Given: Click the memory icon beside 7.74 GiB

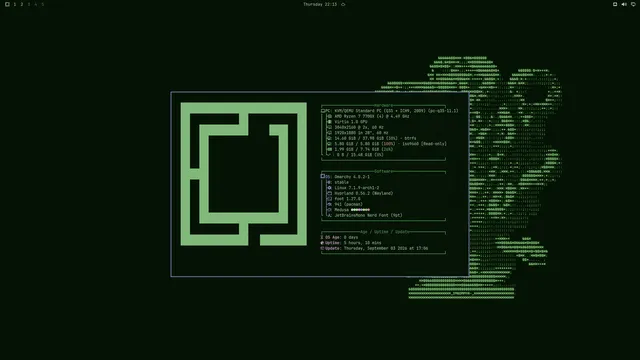Looking at the screenshot, I should click(330, 149).
